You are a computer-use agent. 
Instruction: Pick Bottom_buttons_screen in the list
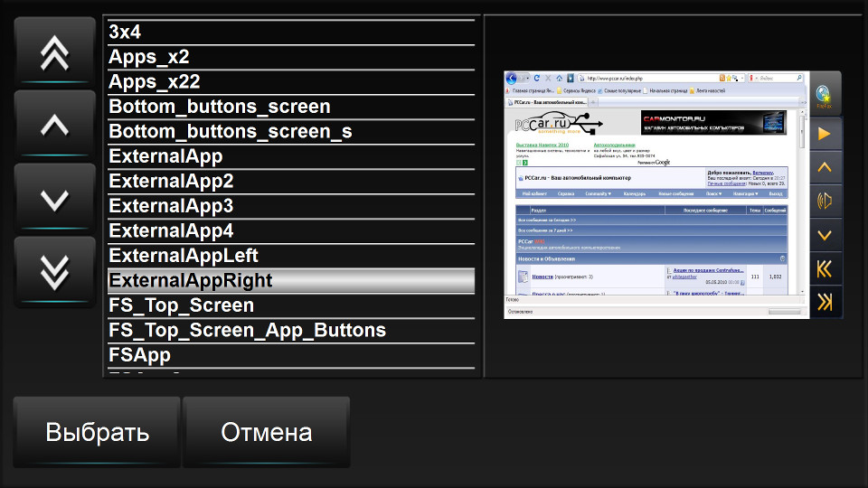click(x=290, y=107)
